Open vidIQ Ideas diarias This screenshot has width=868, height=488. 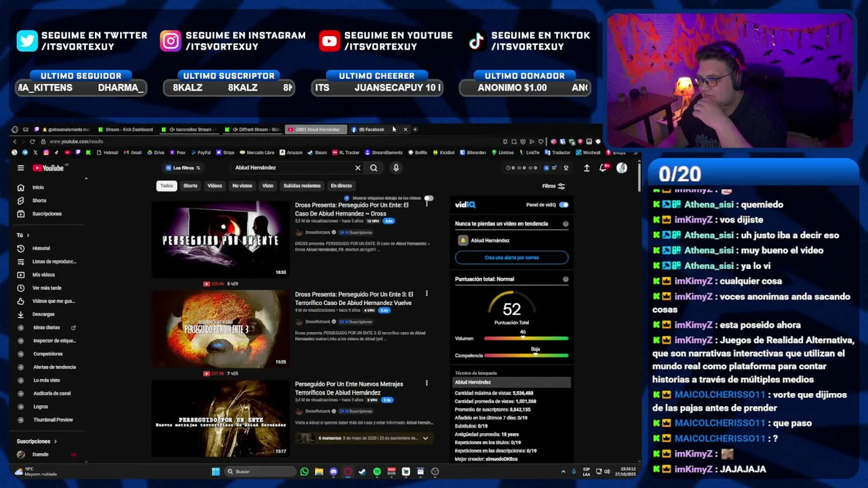pyautogui.click(x=47, y=327)
